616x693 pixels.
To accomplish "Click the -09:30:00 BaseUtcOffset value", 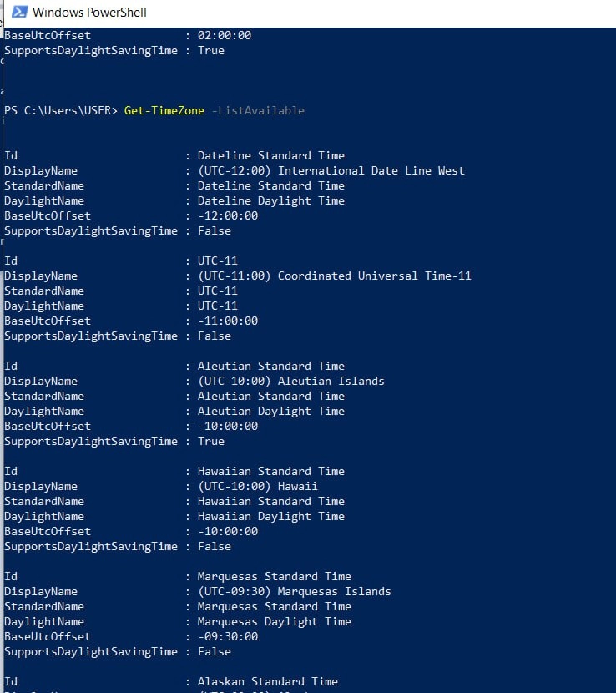I will (x=227, y=636).
